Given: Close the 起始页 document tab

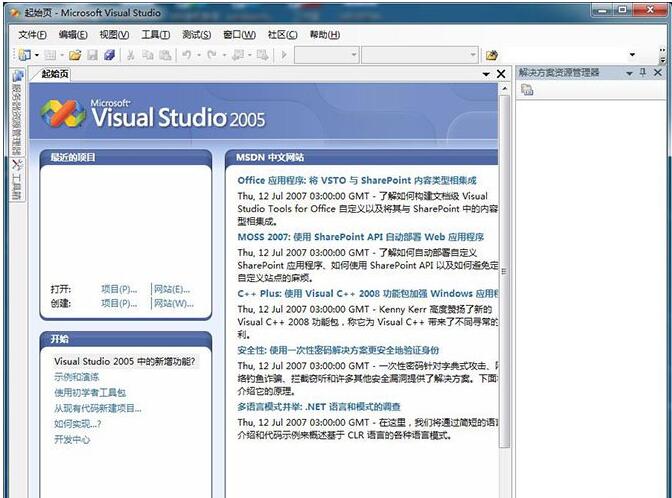Looking at the screenshot, I should [x=501, y=74].
